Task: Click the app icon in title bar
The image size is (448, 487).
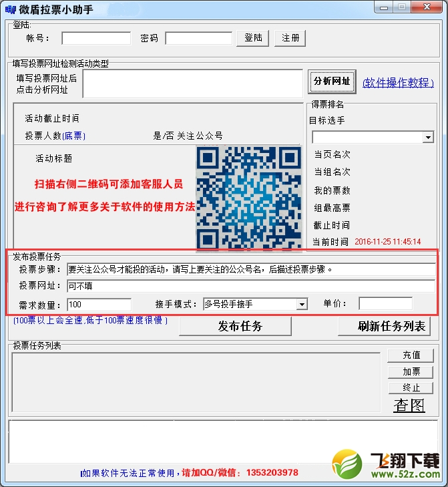Action: 10,9
